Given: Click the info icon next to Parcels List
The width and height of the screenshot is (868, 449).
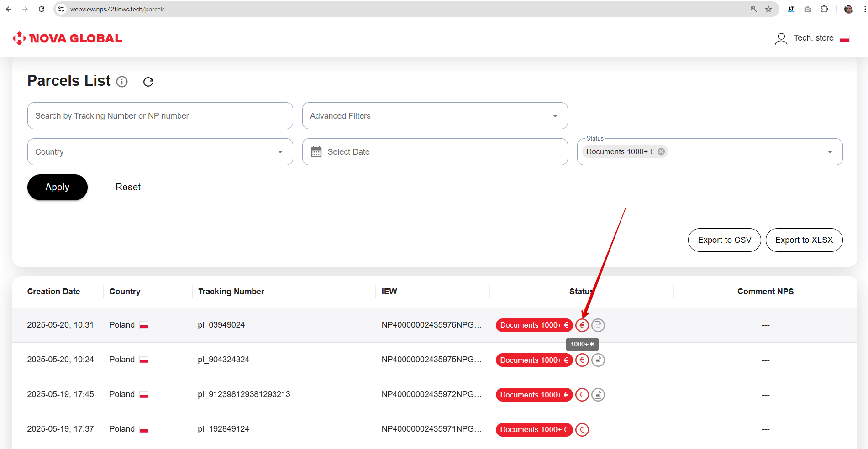Looking at the screenshot, I should [122, 82].
